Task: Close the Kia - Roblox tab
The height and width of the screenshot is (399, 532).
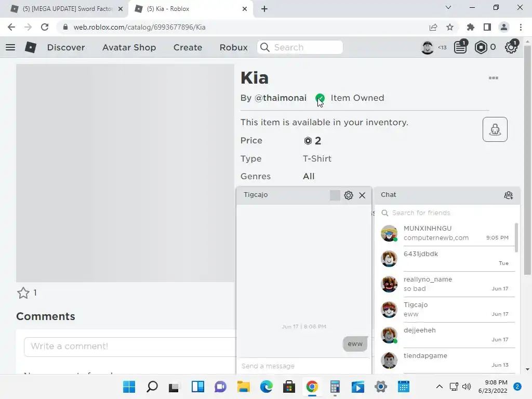Action: pos(245,9)
